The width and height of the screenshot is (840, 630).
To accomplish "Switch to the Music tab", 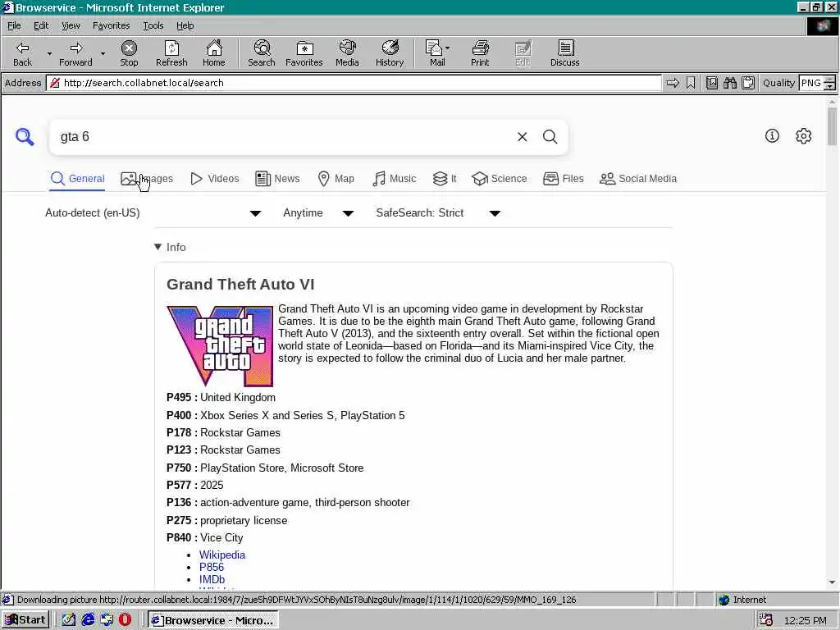I will [x=395, y=179].
